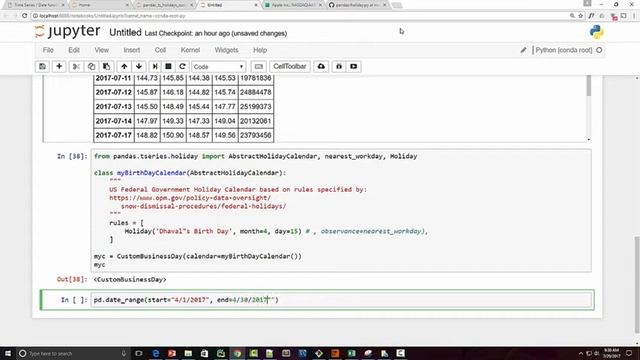The height and width of the screenshot is (360, 640).
Task: Switch to the GitHub pandas holiday.py tab
Action: tap(358, 5)
